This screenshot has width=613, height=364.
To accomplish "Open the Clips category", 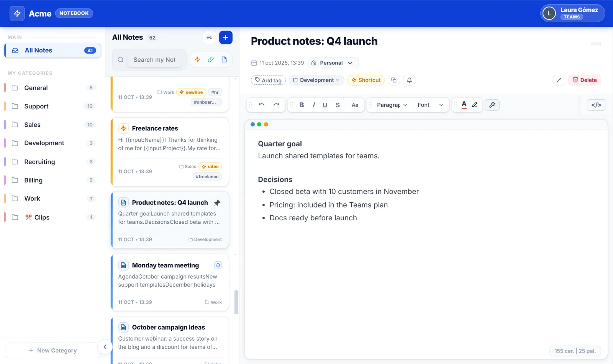I will 52,217.
